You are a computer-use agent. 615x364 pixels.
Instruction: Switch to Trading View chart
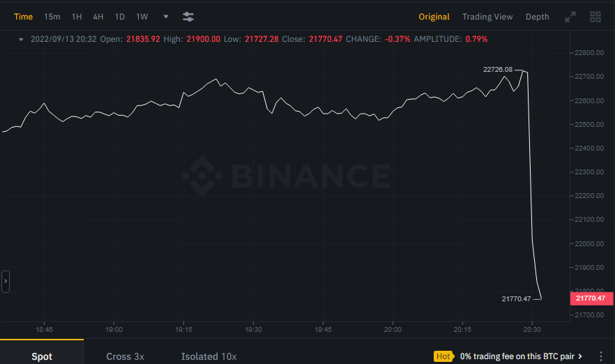point(487,17)
